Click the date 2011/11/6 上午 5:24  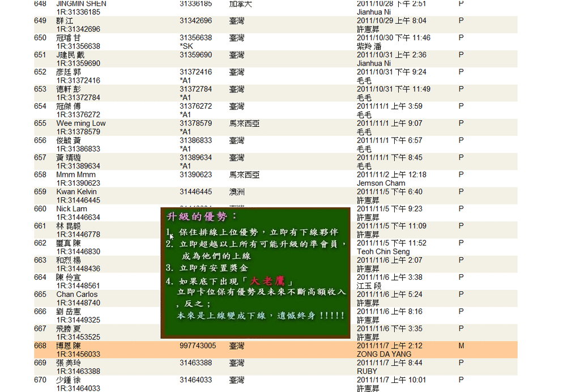(390, 295)
